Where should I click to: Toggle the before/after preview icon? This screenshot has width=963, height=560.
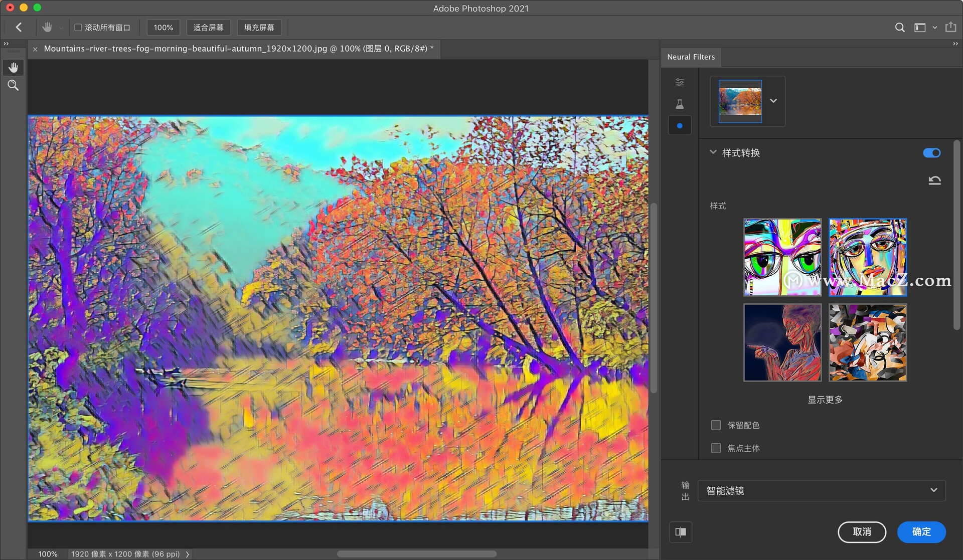681,532
